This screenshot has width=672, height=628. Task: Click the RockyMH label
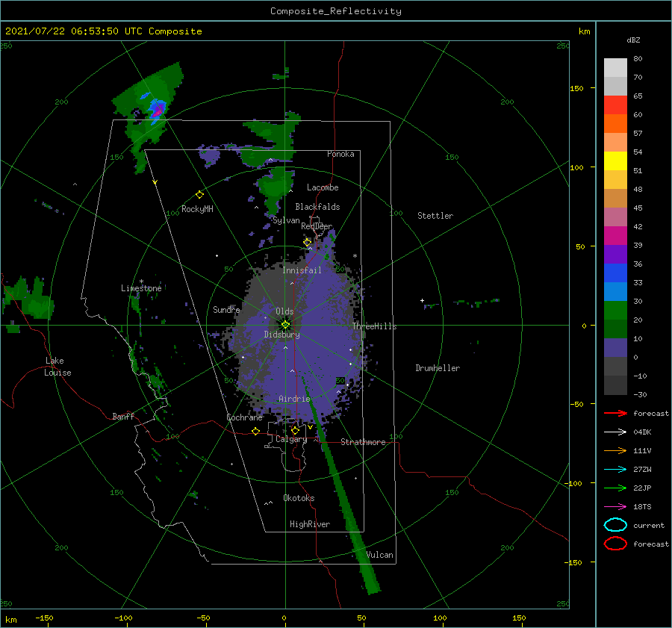click(x=197, y=209)
